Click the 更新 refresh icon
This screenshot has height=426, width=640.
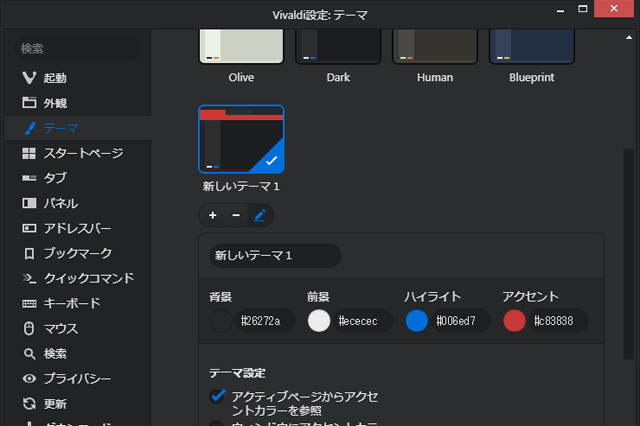(x=29, y=404)
